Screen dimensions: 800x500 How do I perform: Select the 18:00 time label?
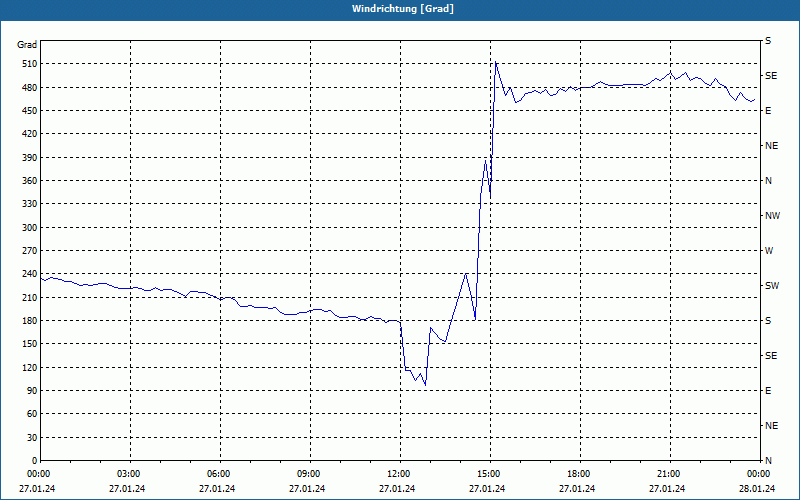(578, 474)
